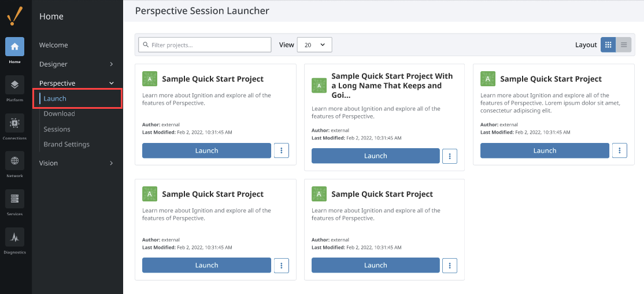Switch to list layout view
644x294 pixels.
[623, 45]
